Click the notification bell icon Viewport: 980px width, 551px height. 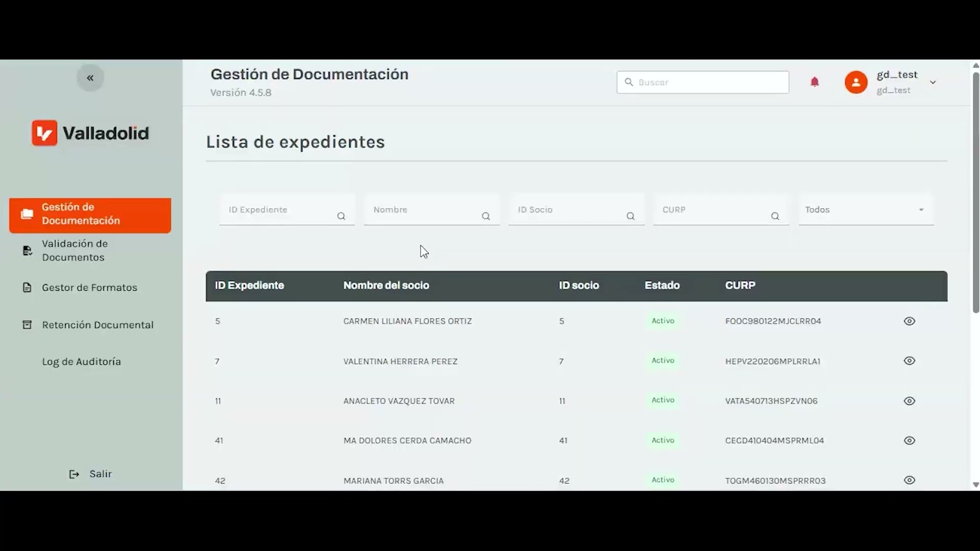815,81
